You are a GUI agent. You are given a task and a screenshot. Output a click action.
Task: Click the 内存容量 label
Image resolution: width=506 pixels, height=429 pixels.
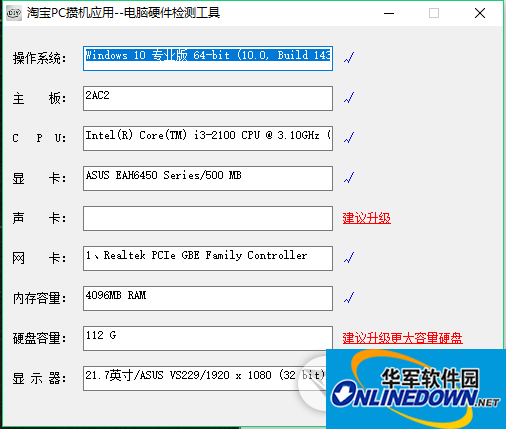tap(39, 298)
